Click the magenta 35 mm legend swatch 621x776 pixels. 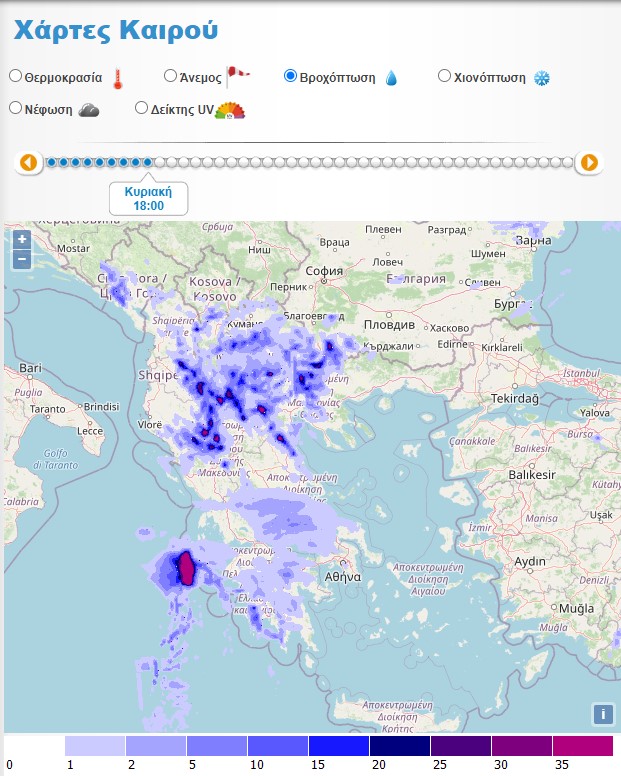(583, 746)
